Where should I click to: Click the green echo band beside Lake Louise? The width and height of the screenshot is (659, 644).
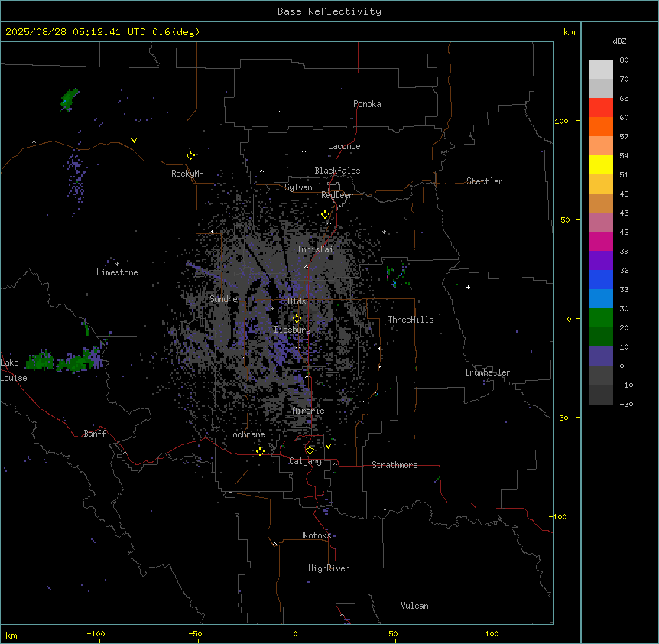pos(63,361)
